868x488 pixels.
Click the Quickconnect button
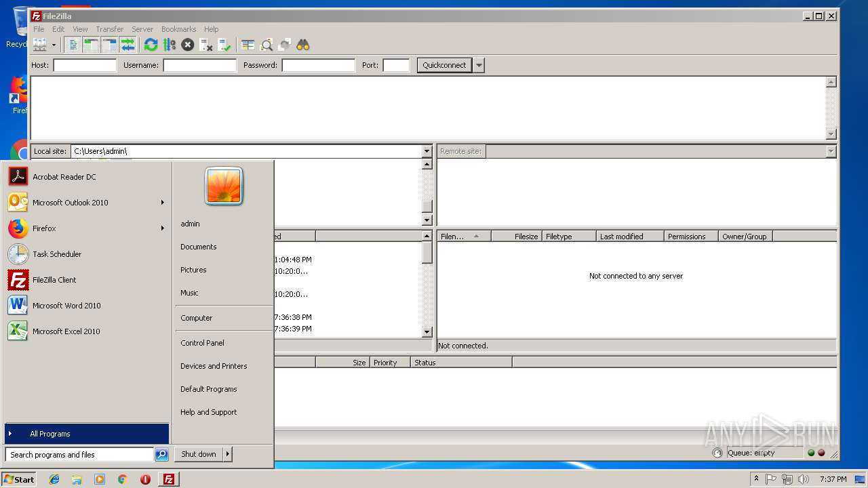444,65
